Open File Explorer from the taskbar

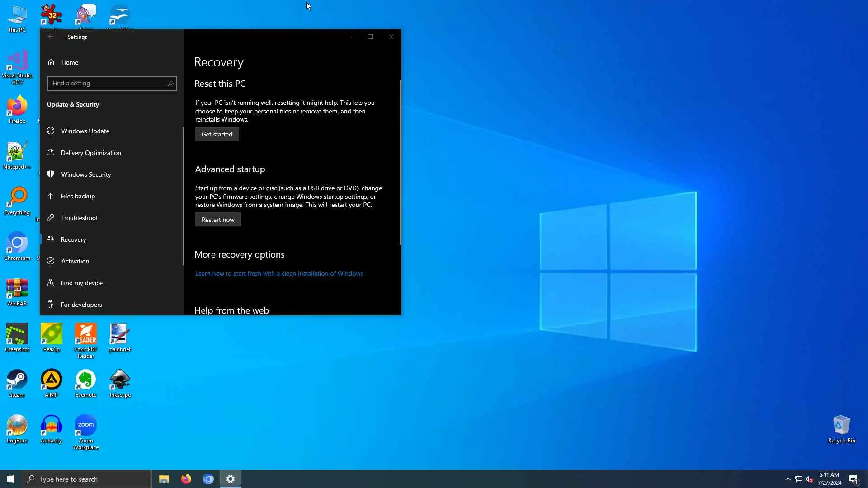click(164, 479)
